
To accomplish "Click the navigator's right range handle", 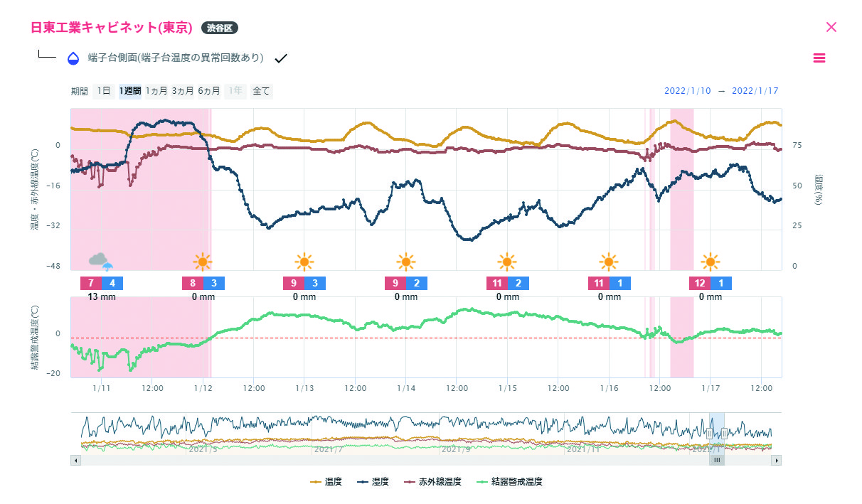I will [724, 433].
